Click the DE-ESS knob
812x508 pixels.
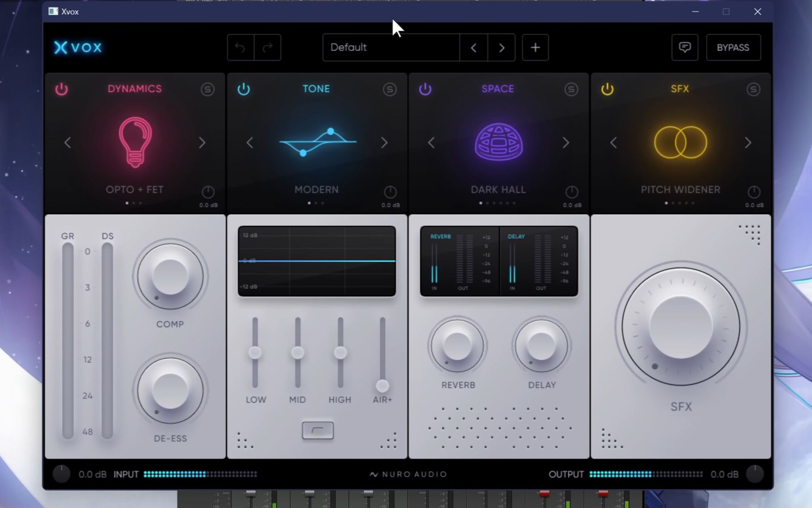point(170,390)
